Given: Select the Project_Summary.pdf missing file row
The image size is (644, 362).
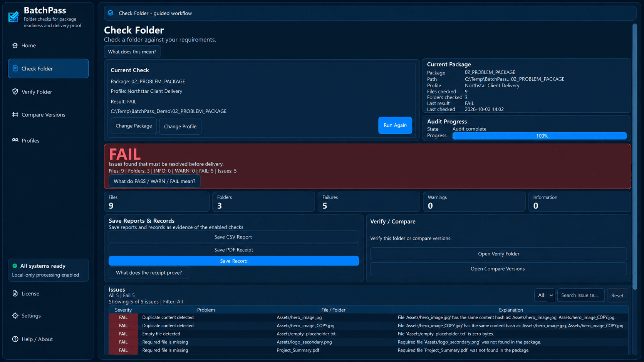Looking at the screenshot, I should pyautogui.click(x=368, y=350).
